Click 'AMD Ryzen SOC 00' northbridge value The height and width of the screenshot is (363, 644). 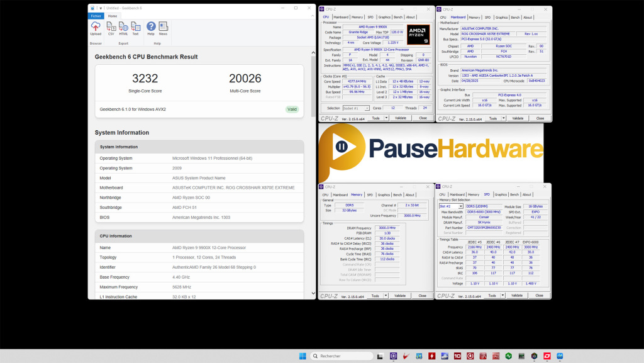(191, 198)
